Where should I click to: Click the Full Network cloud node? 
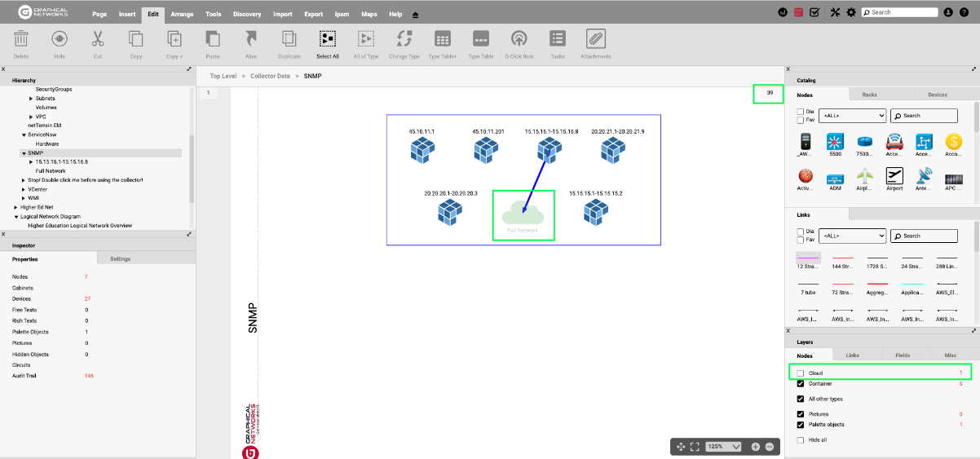(x=523, y=214)
